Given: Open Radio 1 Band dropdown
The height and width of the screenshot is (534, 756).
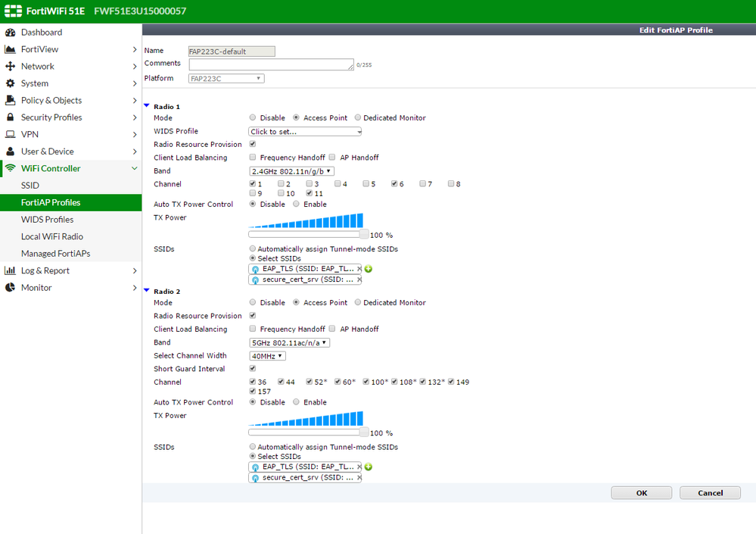Looking at the screenshot, I should click(291, 171).
